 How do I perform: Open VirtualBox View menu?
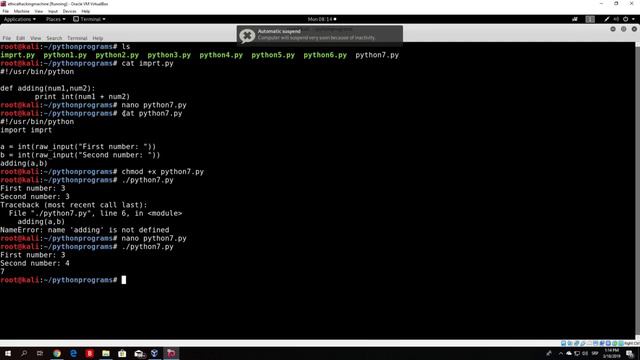(38, 11)
